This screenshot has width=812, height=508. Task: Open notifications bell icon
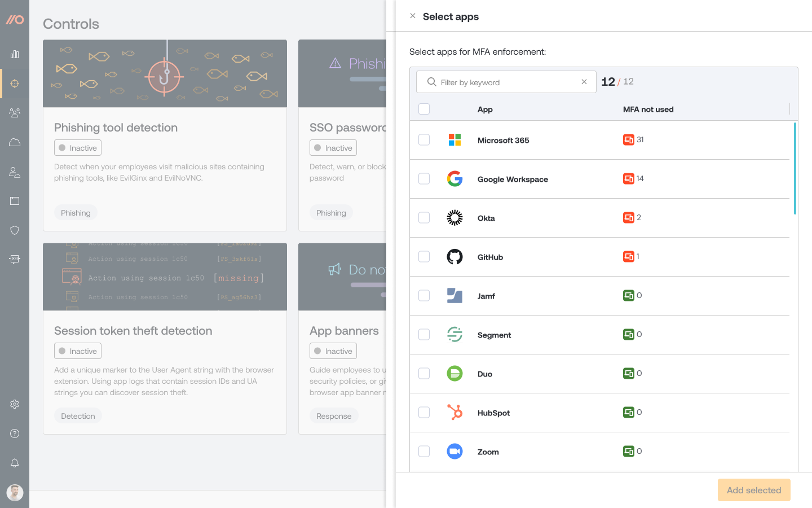point(15,463)
